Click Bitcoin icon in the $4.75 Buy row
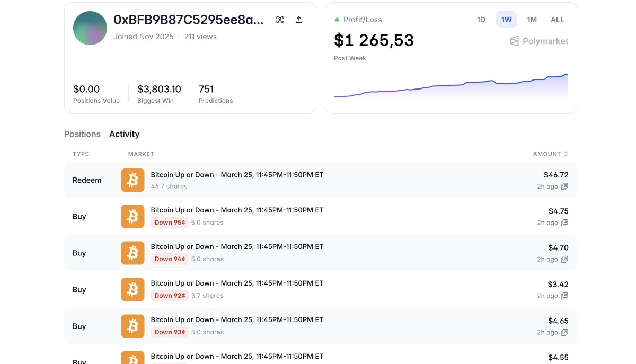 tap(132, 217)
